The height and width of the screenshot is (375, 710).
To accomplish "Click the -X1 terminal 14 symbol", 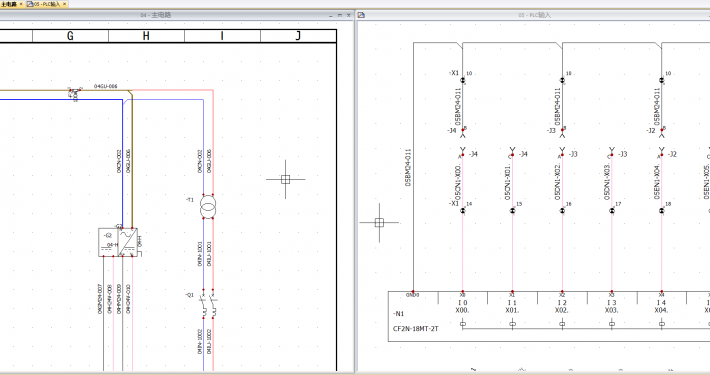I will 463,211.
